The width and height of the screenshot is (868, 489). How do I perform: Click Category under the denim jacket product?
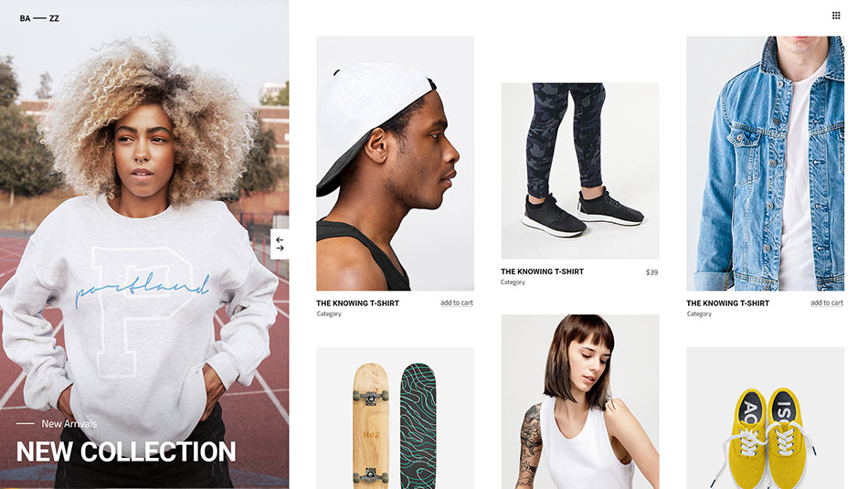tap(699, 314)
